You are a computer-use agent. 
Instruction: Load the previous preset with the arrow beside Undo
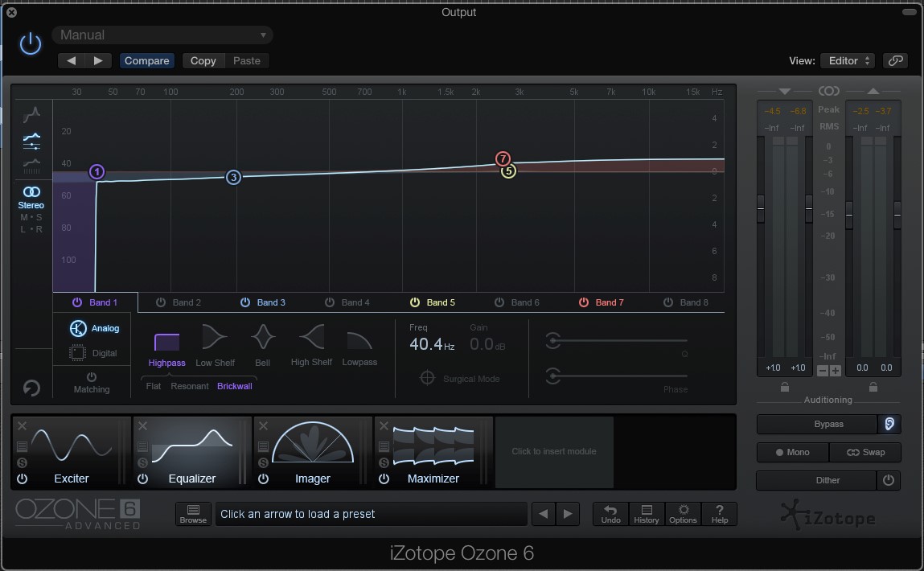point(544,514)
